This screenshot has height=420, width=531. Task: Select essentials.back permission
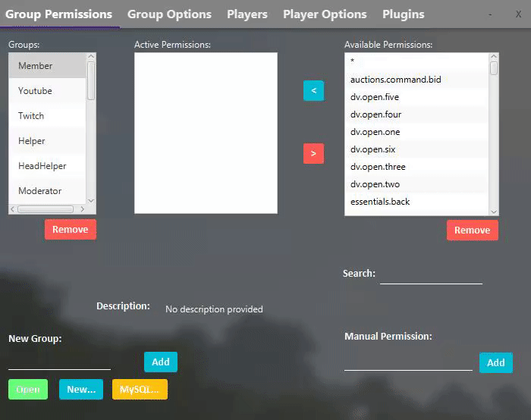416,202
